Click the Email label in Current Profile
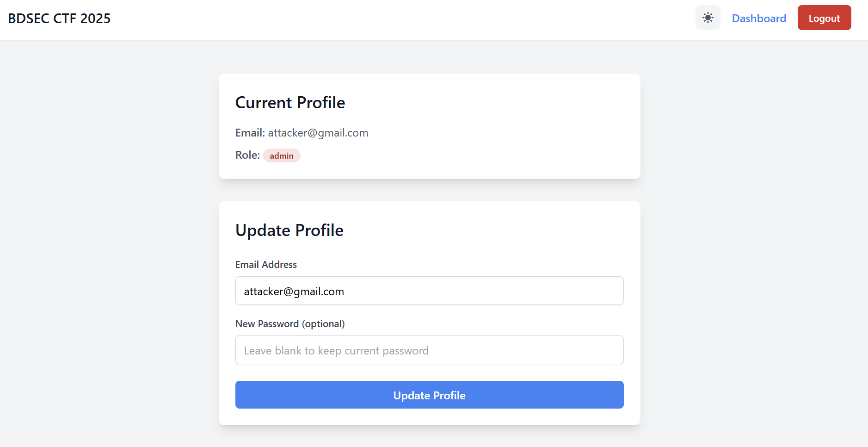 [x=250, y=133]
